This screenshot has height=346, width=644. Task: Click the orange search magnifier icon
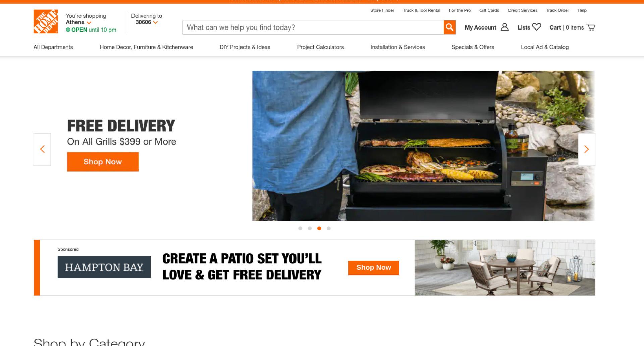pyautogui.click(x=450, y=27)
